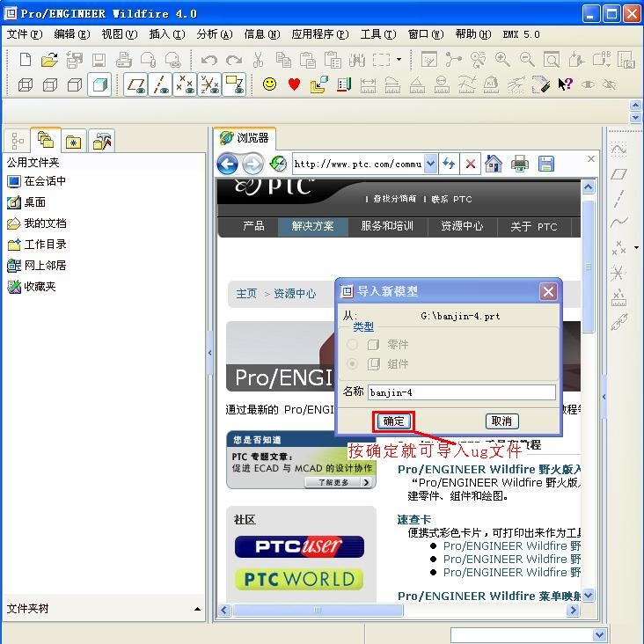
Task: Open the bottom-right status bar dropdown
Action: pyautogui.click(x=599, y=635)
